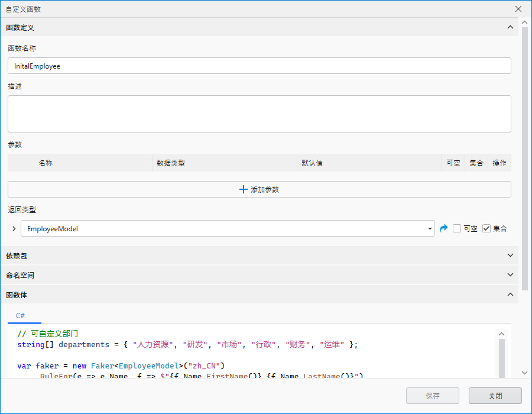Click the blue arrow icon beside return type
Screen dimensions: 532x414
444,228
